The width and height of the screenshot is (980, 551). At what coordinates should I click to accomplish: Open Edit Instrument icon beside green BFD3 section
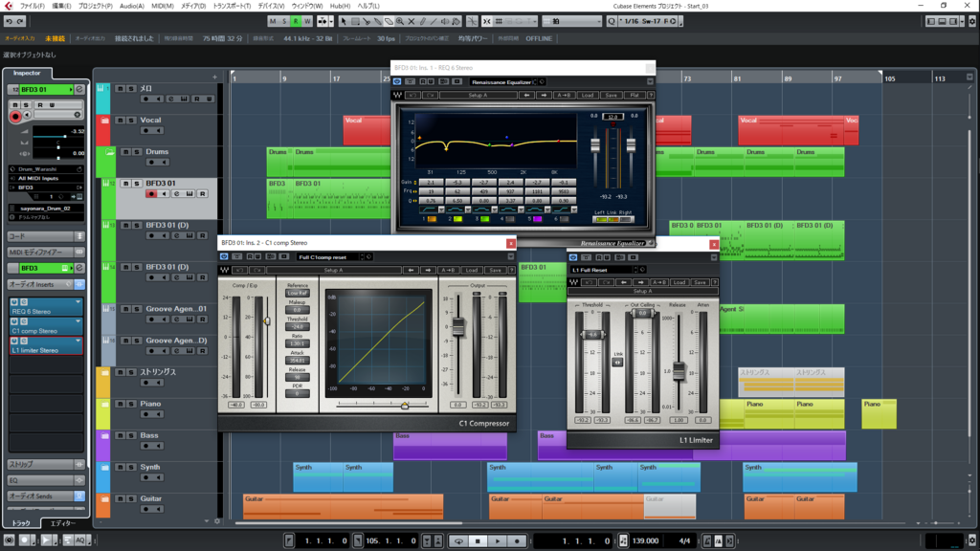[x=79, y=268]
